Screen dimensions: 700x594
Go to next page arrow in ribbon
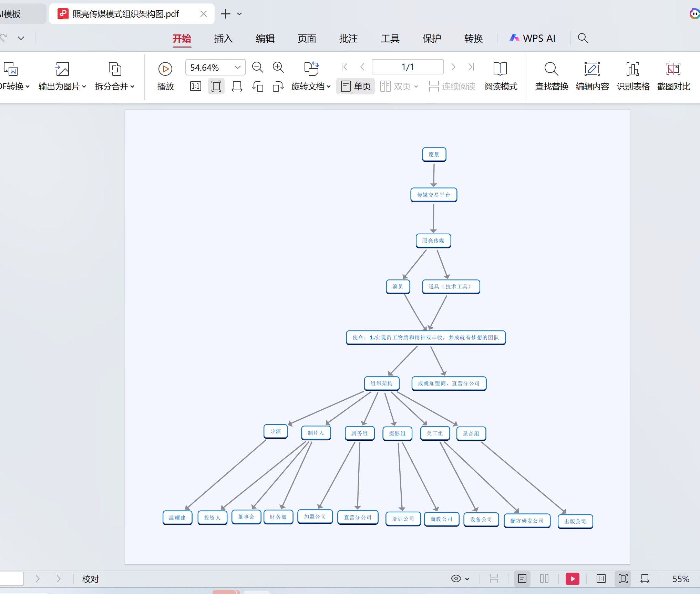pos(453,67)
